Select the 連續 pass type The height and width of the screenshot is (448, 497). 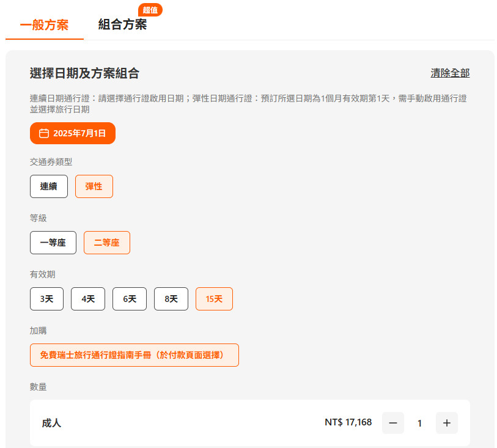pyautogui.click(x=49, y=186)
